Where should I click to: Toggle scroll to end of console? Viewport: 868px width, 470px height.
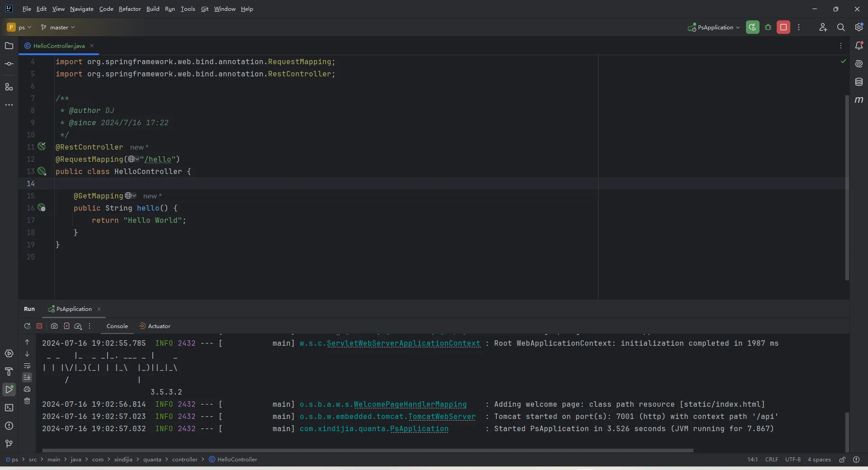coord(27,377)
